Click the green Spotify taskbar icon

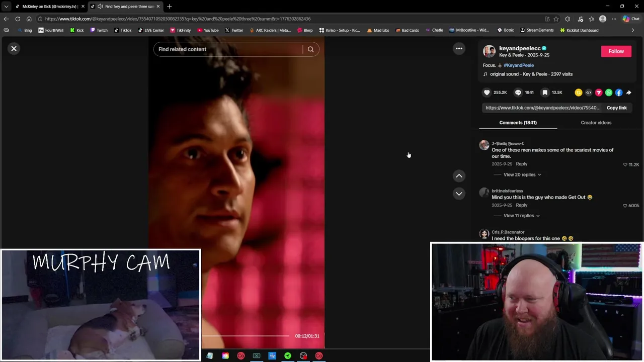[x=288, y=356]
